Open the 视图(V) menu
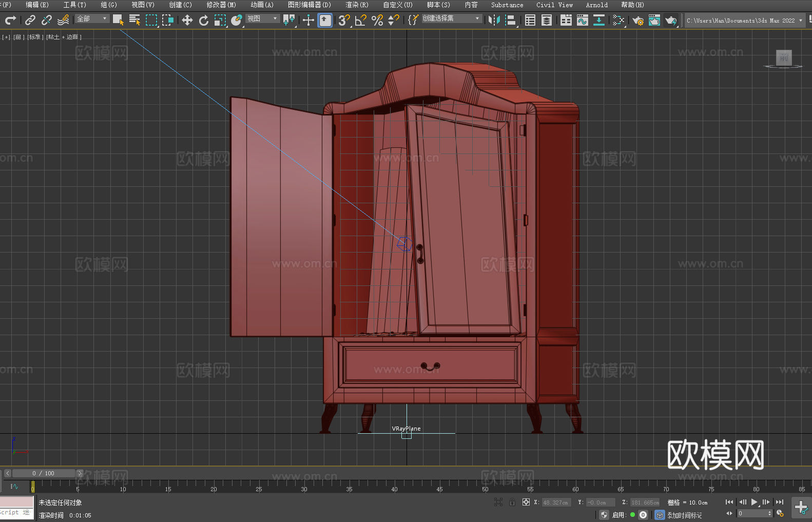The image size is (812, 522). pos(143,5)
